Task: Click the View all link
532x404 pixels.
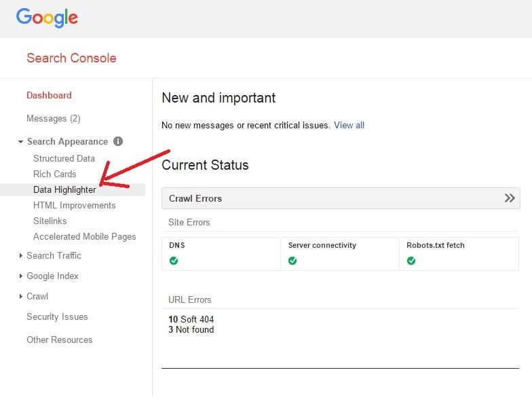Action: pos(349,125)
